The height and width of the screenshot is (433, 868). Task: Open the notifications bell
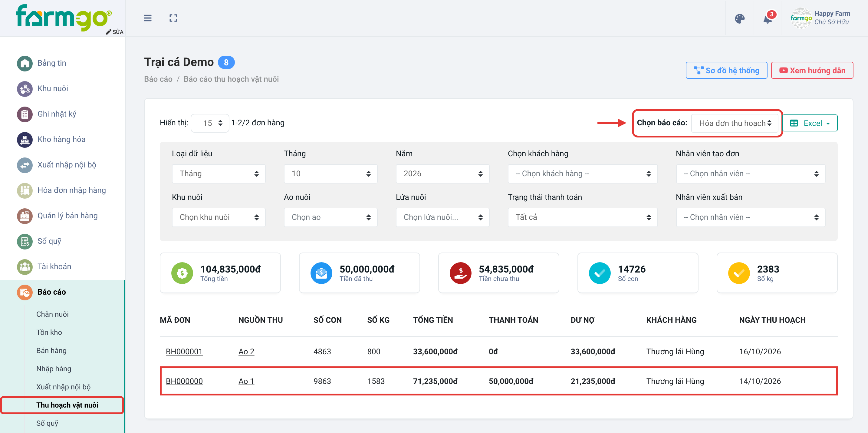pos(768,18)
